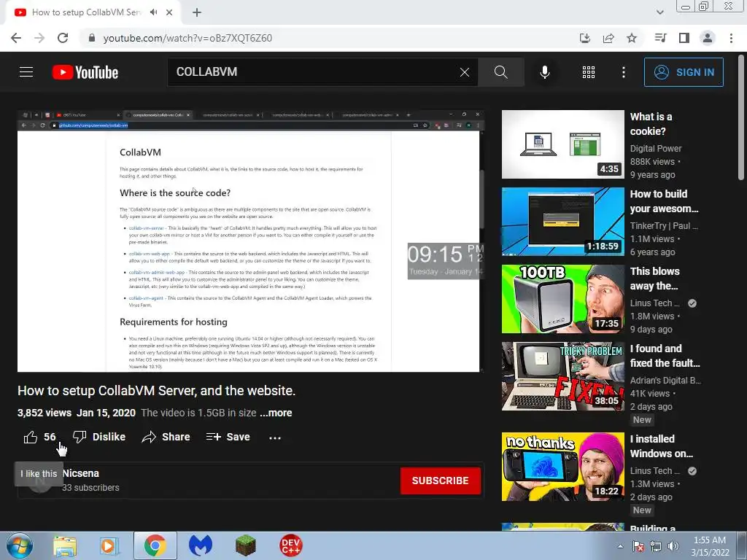Expand description with ...more
Screen dimensions: 747x560
tap(276, 413)
